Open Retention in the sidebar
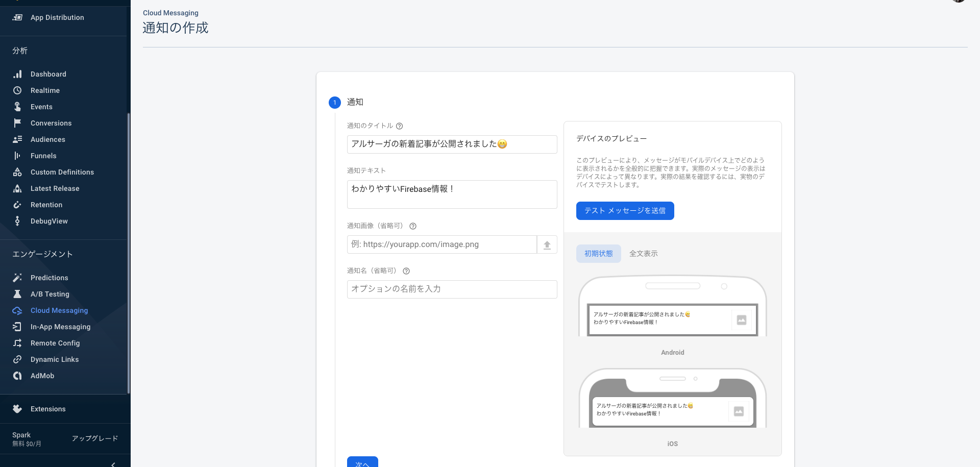 coord(46,205)
